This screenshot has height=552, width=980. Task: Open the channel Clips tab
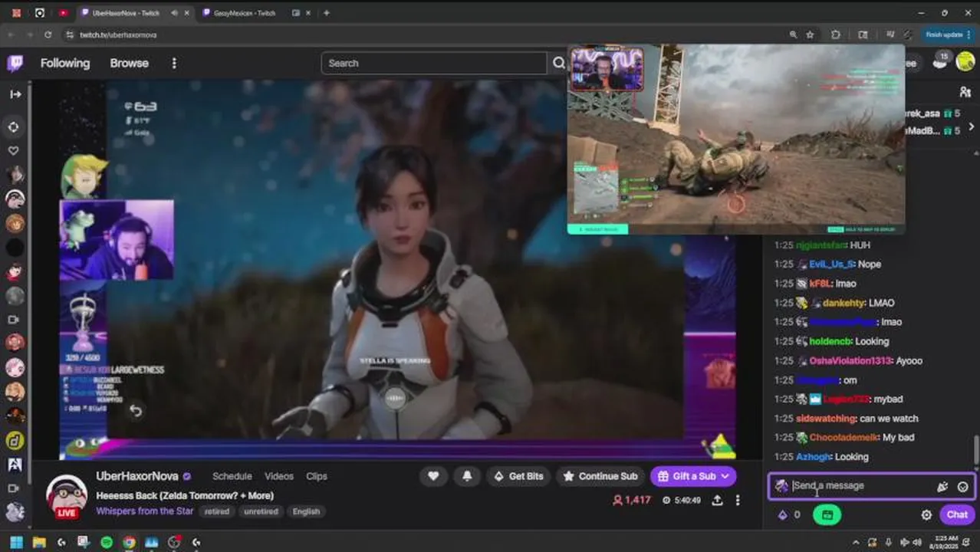(x=317, y=476)
